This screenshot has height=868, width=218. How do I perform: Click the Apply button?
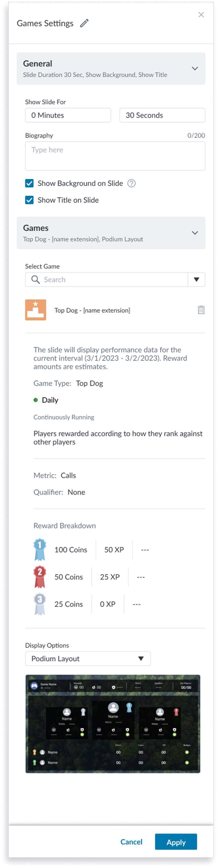(176, 842)
